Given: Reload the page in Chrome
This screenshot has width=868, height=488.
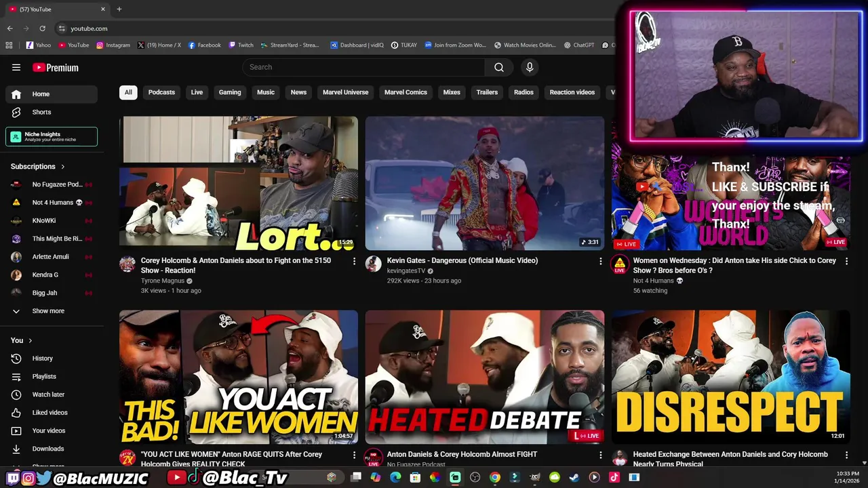Looking at the screenshot, I should (x=42, y=28).
